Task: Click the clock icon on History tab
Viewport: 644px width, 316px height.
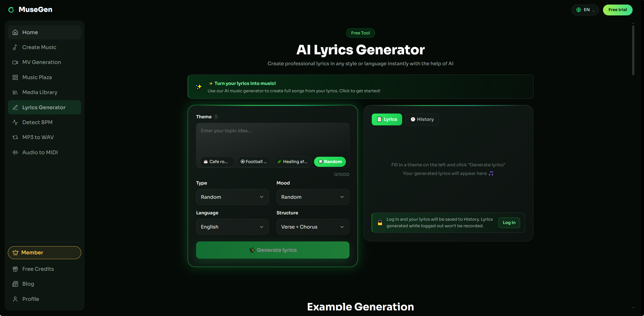Action: (413, 119)
